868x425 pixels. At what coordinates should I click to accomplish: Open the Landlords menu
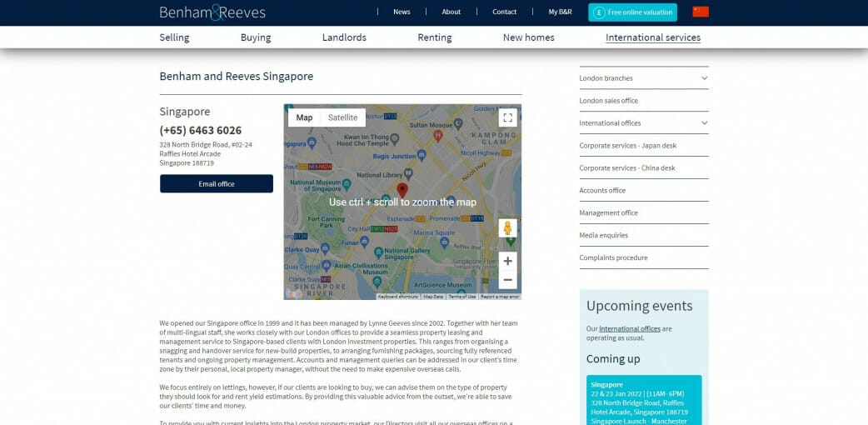coord(344,37)
